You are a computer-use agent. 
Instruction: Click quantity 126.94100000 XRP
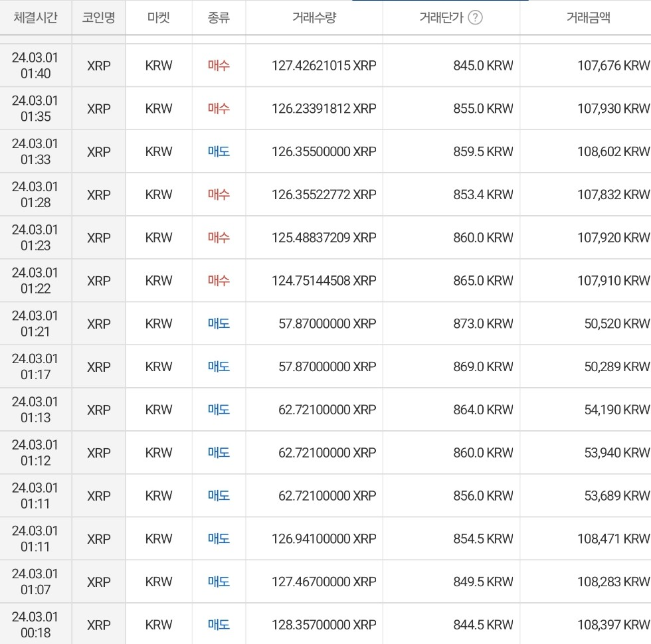click(324, 538)
